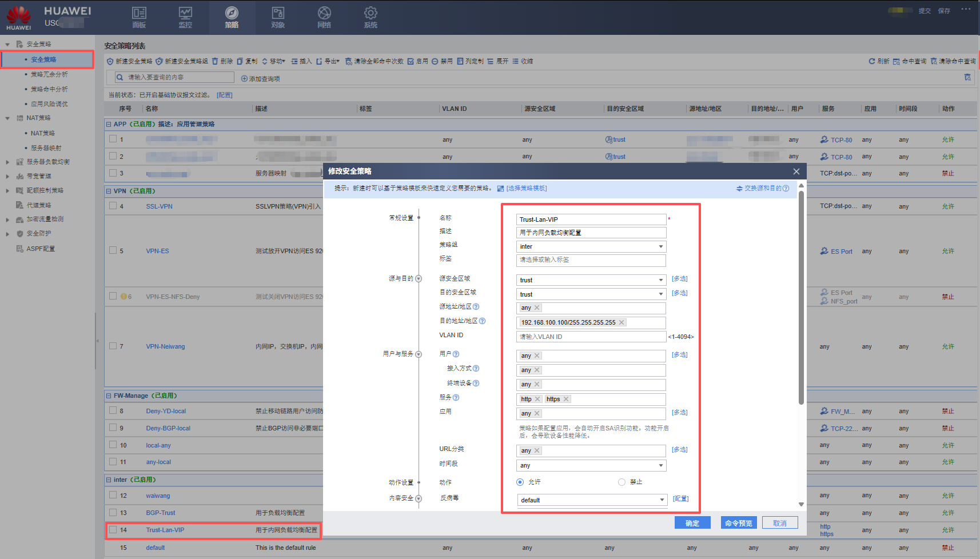980x559 pixels.
Task: Click the 收缩 collapse-all toolbar icon
Action: (516, 61)
